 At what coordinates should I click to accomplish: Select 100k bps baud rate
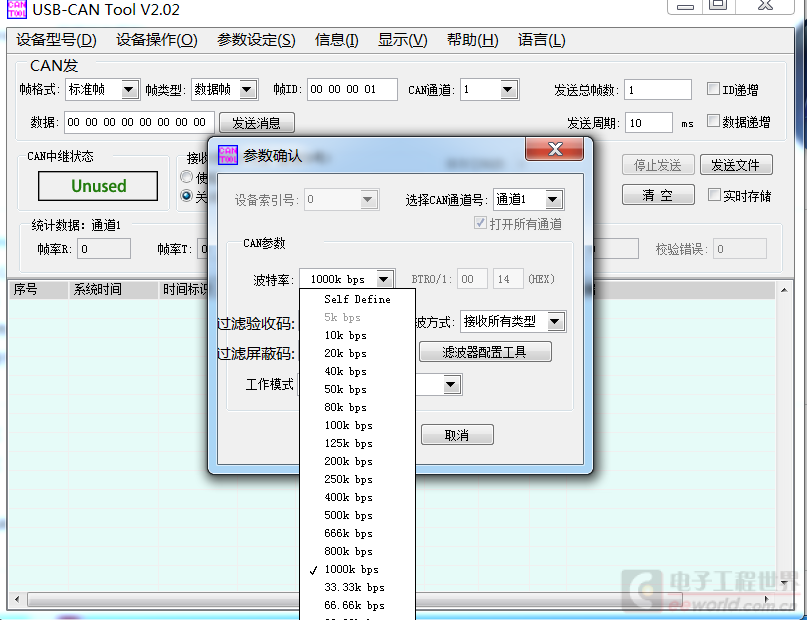357,426
